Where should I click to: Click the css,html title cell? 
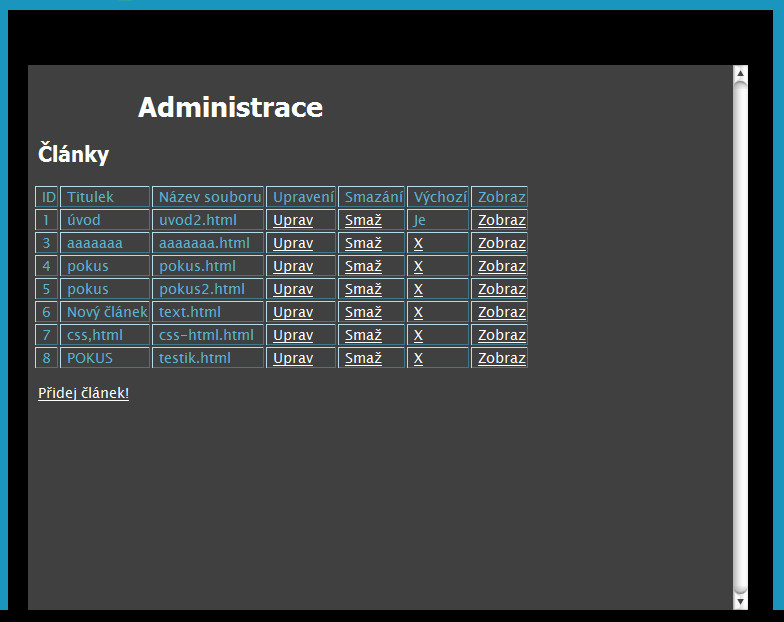[105, 335]
